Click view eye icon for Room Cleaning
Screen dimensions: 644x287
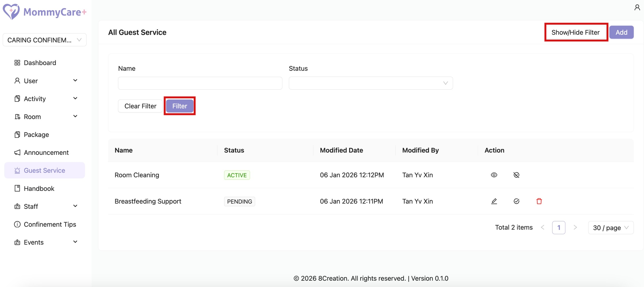point(494,175)
